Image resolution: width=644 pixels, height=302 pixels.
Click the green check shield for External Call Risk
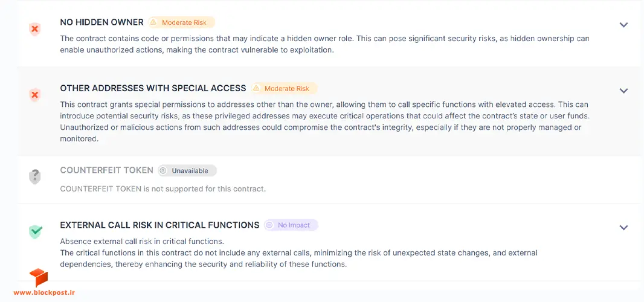coord(35,232)
